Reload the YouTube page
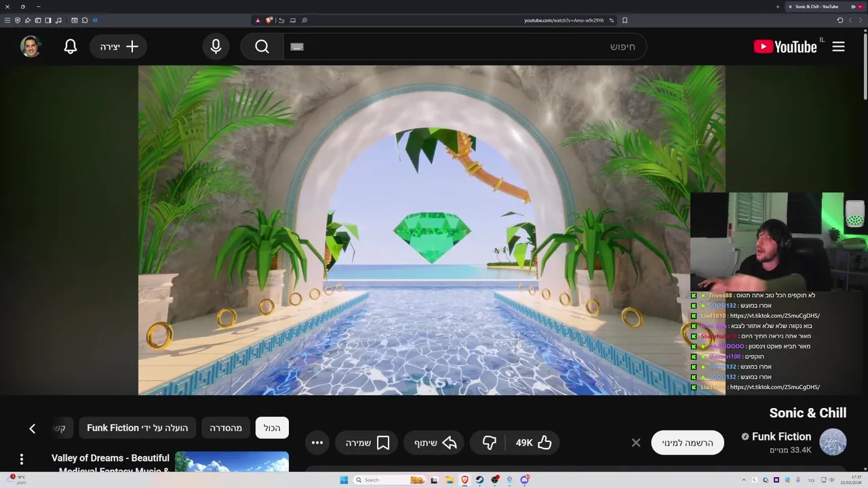 tap(840, 20)
